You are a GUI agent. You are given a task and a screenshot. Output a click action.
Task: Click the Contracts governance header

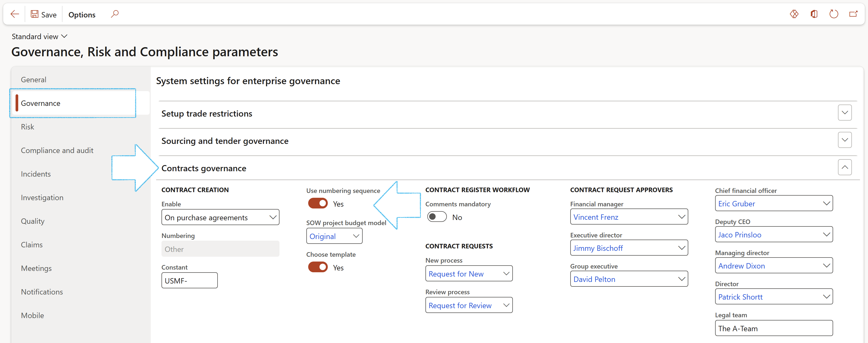pyautogui.click(x=204, y=168)
